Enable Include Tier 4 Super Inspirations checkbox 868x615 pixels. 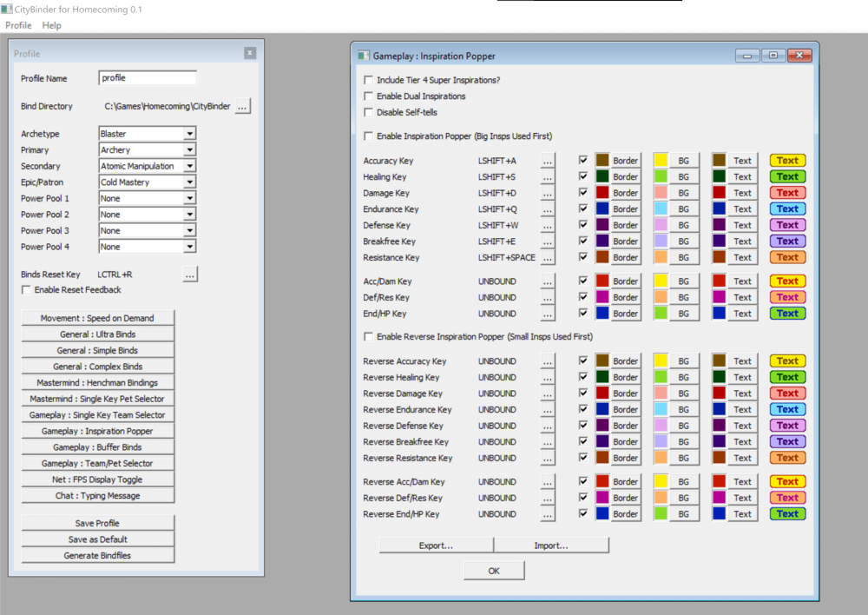click(369, 80)
